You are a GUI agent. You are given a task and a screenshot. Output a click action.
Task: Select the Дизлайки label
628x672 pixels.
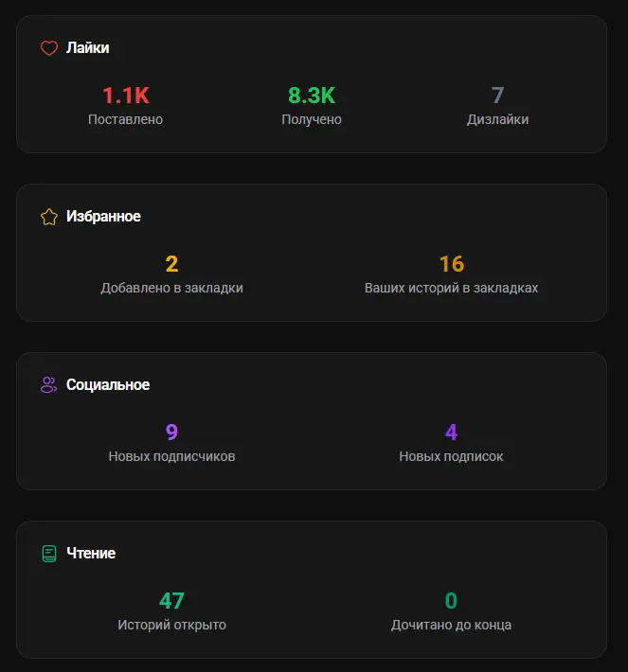(497, 120)
